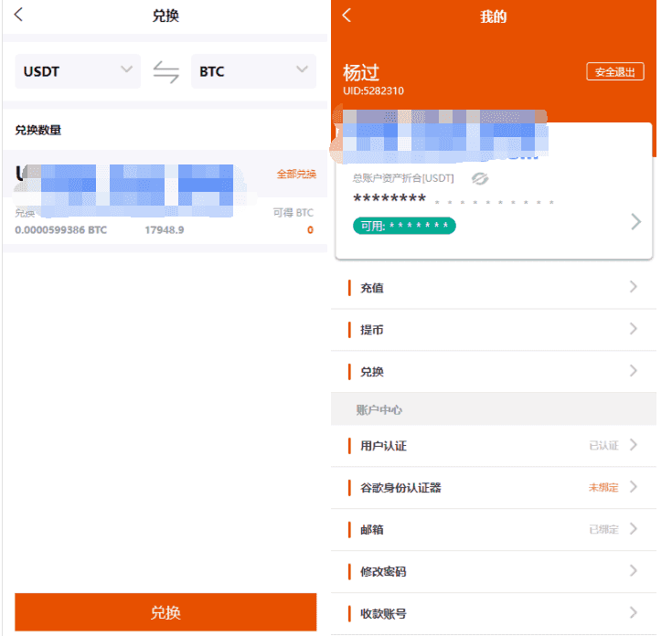Open the 谷歌身份认证器 authenticator item
Screen dimensions: 672x636
coord(494,487)
